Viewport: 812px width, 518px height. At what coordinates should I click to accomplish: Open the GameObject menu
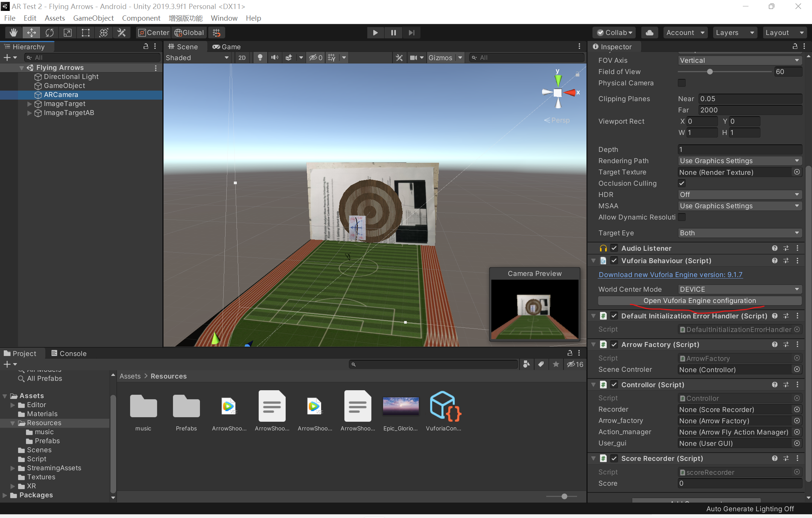[93, 18]
